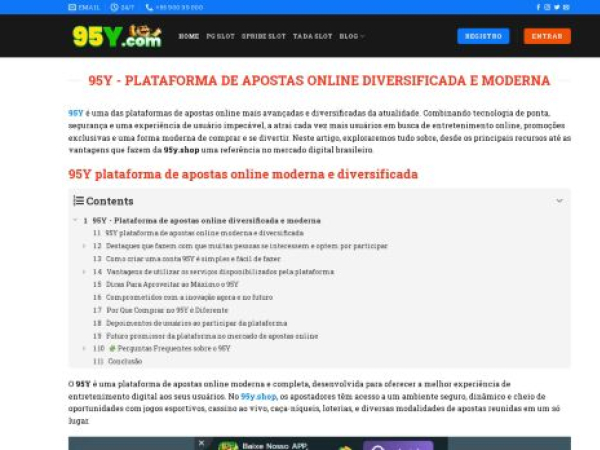Select the Tada Slot menu item
The height and width of the screenshot is (450, 600).
(x=311, y=36)
